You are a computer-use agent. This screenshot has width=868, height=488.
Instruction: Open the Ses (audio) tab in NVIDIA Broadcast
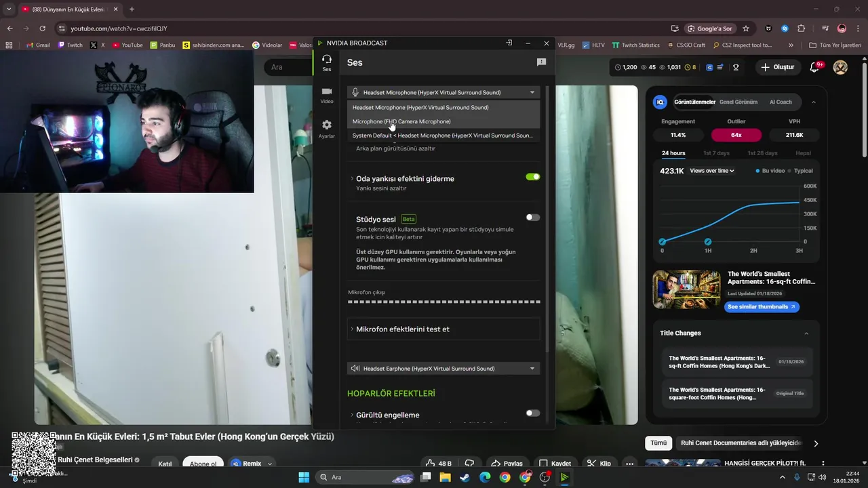tap(327, 63)
